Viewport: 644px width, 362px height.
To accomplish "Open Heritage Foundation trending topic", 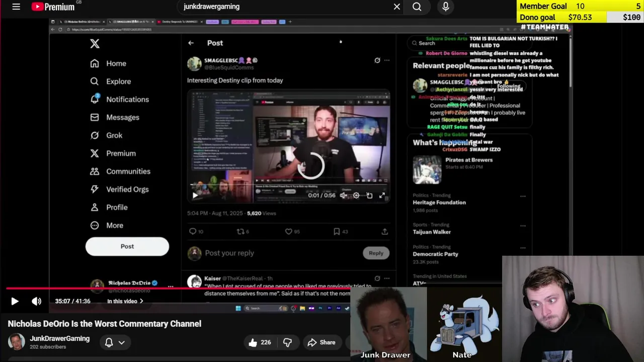I will 439,202.
